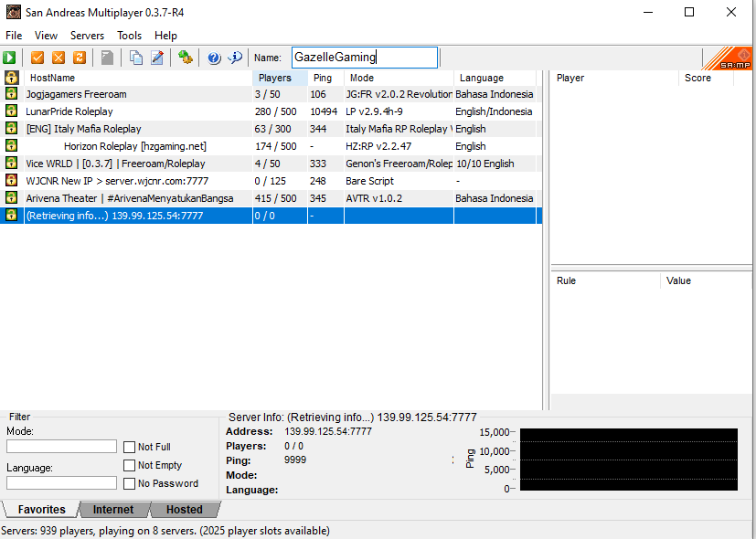The width and height of the screenshot is (756, 539).
Task: Click lock icon beside Jogjagamers Freeroam
Action: (12, 94)
